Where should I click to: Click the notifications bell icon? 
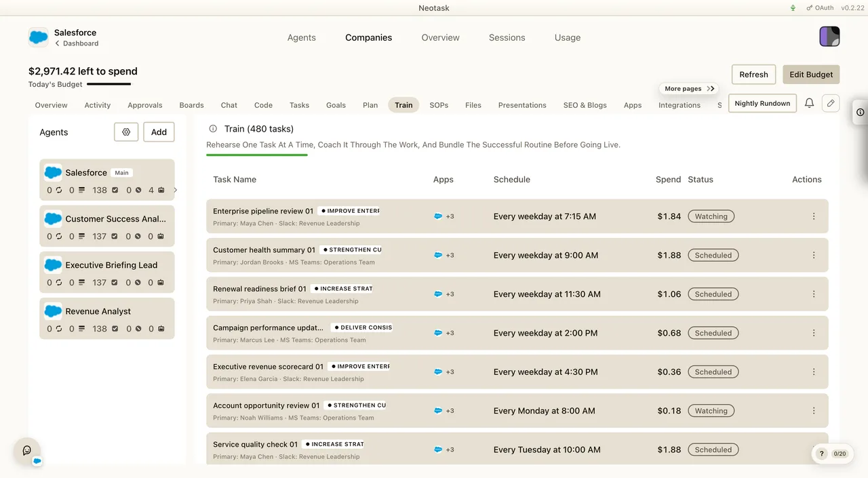(x=809, y=103)
